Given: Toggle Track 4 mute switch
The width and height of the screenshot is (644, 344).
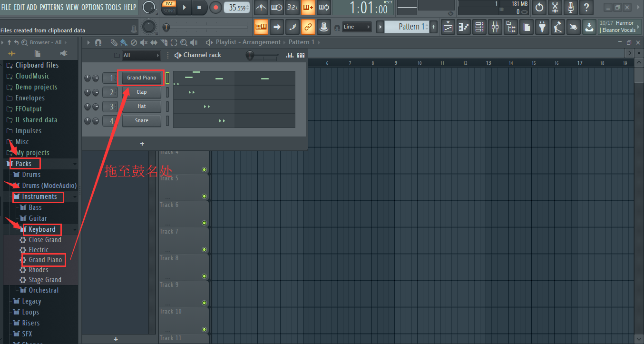Looking at the screenshot, I should click(x=205, y=169).
